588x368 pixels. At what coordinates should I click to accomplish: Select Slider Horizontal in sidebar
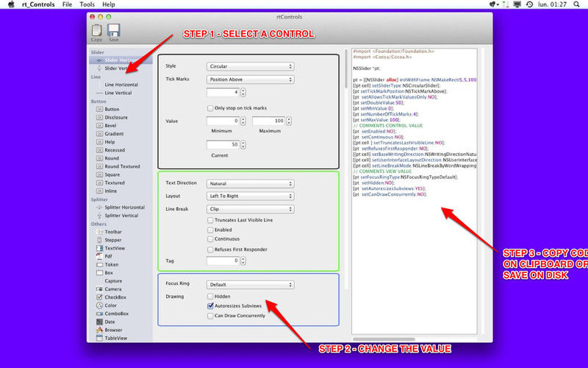point(121,60)
